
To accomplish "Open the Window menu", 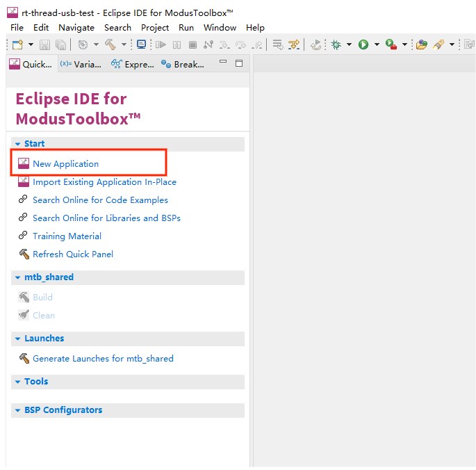I will pos(220,28).
